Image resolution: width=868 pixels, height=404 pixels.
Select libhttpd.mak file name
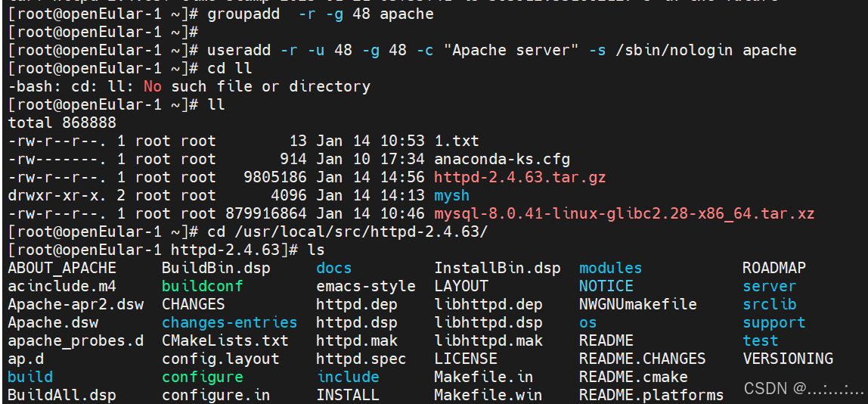tap(488, 340)
